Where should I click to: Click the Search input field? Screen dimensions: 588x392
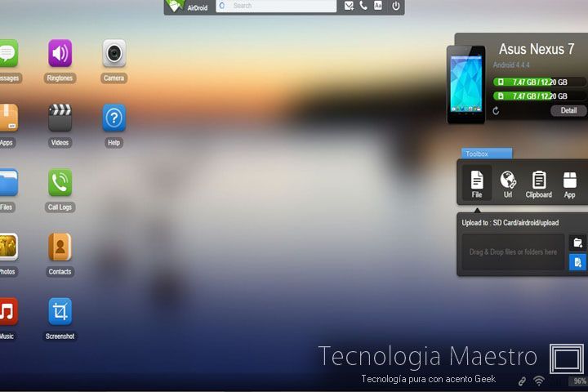(276, 6)
